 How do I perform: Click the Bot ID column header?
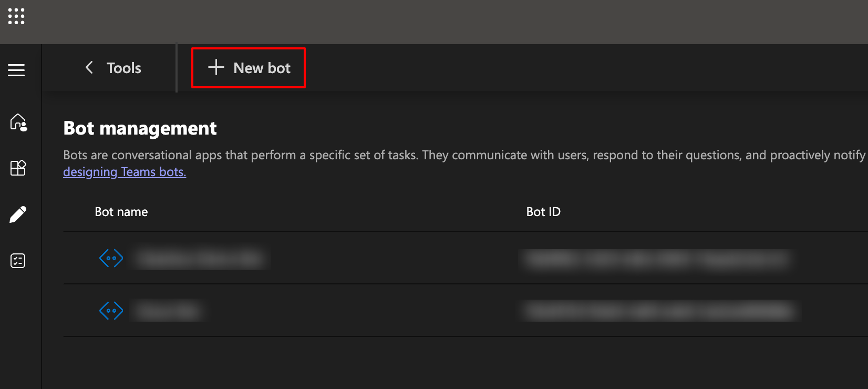pos(543,212)
